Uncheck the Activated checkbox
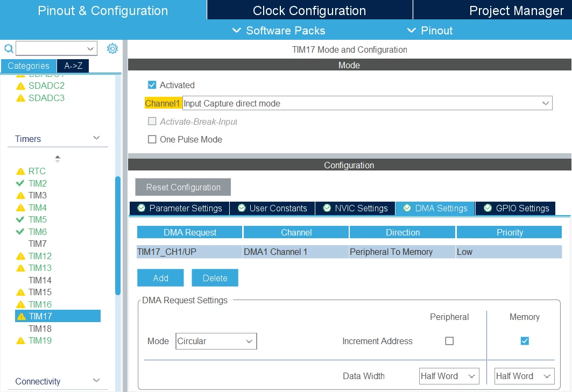The image size is (572, 392). [152, 85]
